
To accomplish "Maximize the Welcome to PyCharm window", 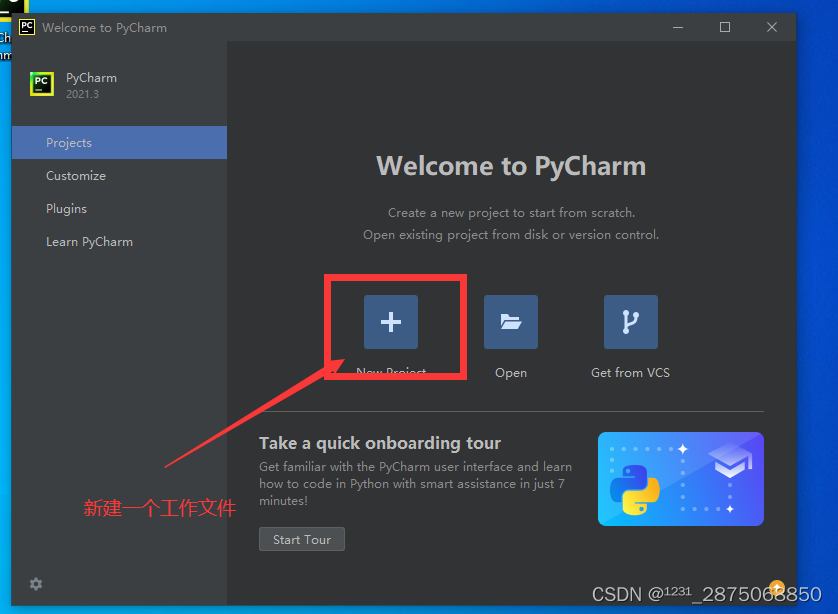I will 725,27.
